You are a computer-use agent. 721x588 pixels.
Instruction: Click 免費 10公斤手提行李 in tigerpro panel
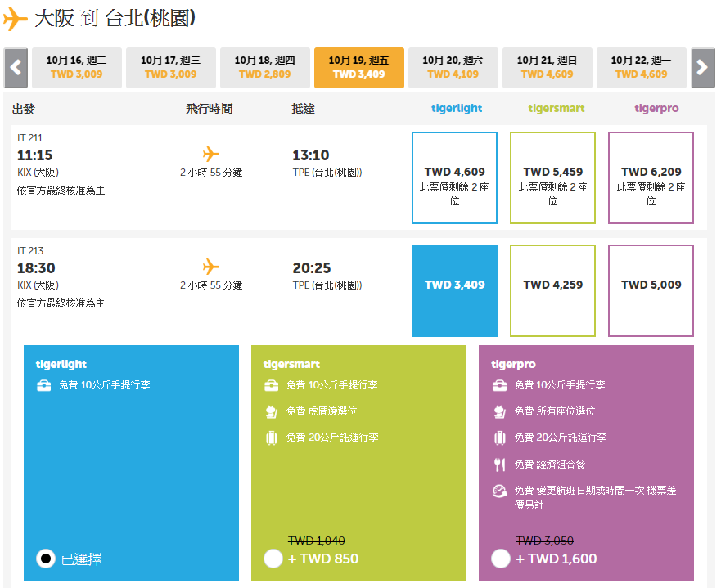click(560, 385)
